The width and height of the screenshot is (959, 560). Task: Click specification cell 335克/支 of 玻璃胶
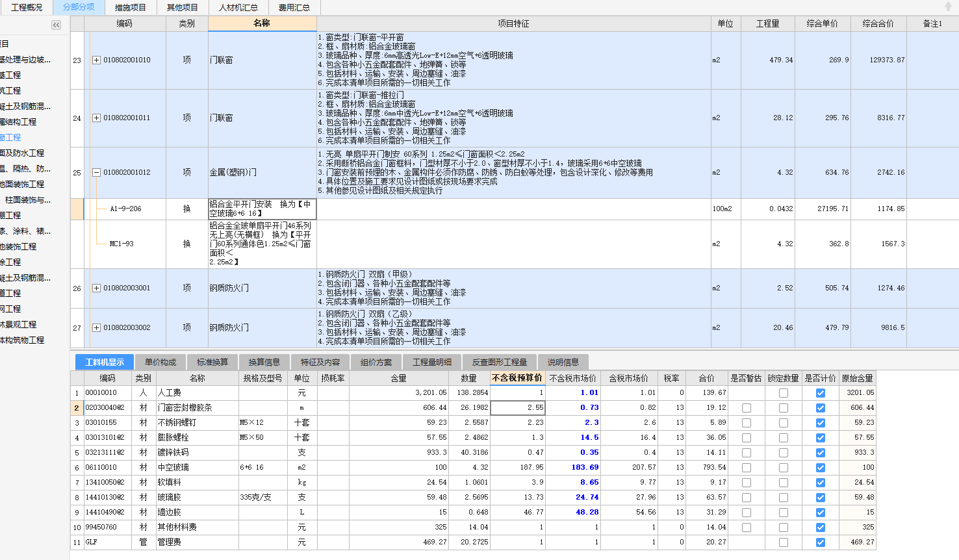click(x=262, y=498)
